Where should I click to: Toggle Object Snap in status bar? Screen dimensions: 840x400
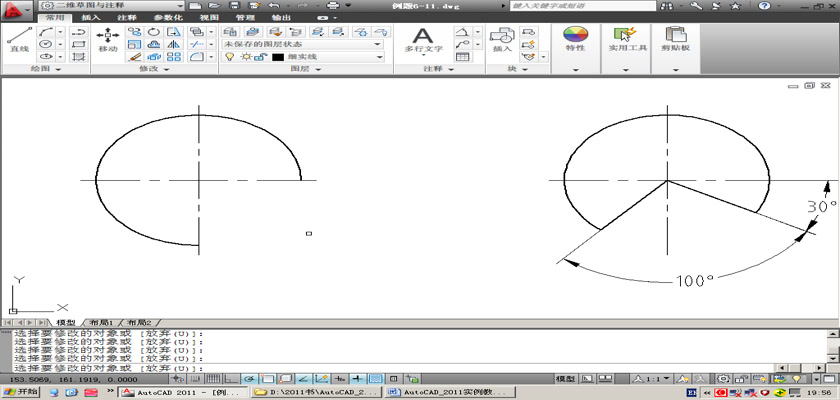pos(267,379)
